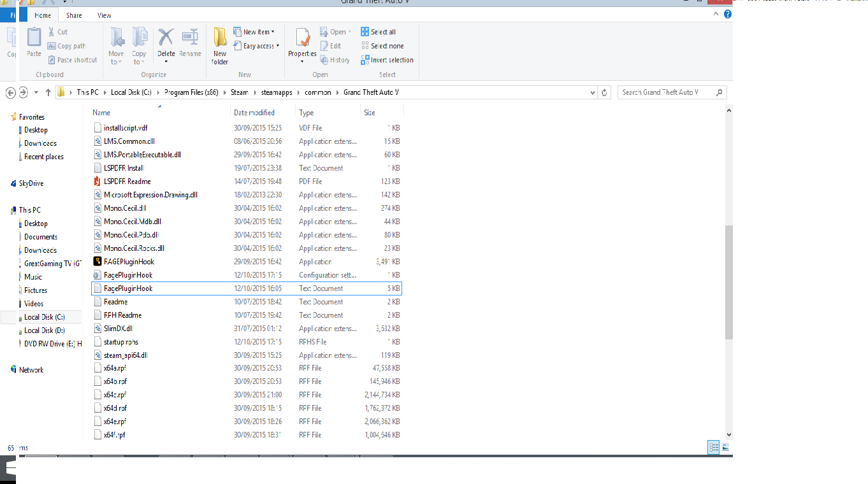Open SkyDrive in the navigation pane
The height and width of the screenshot is (484, 868).
[x=31, y=183]
